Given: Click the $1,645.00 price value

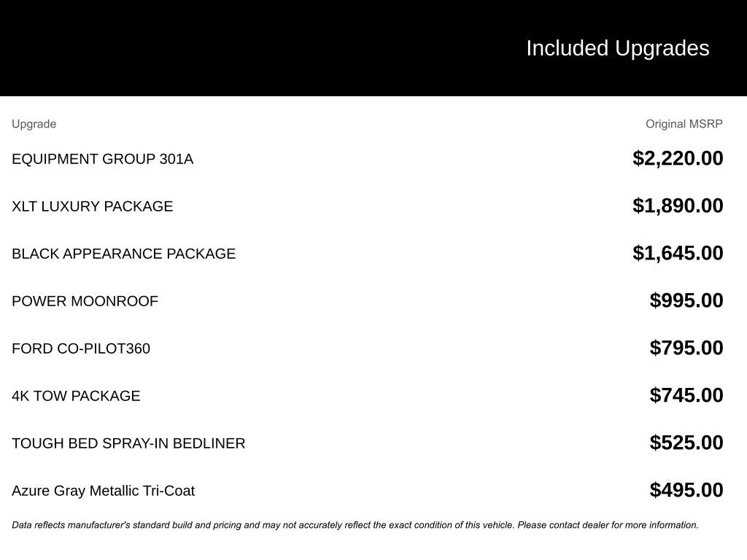Looking at the screenshot, I should [678, 253].
